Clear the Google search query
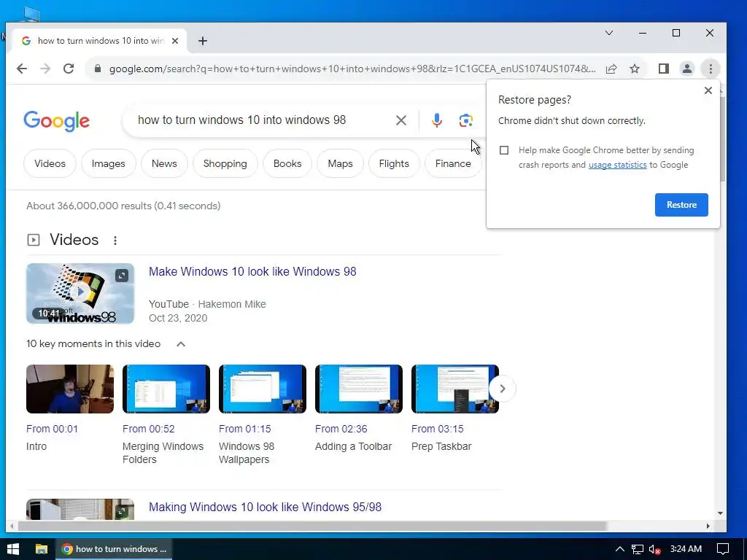Viewport: 747px width, 560px height. [x=401, y=120]
